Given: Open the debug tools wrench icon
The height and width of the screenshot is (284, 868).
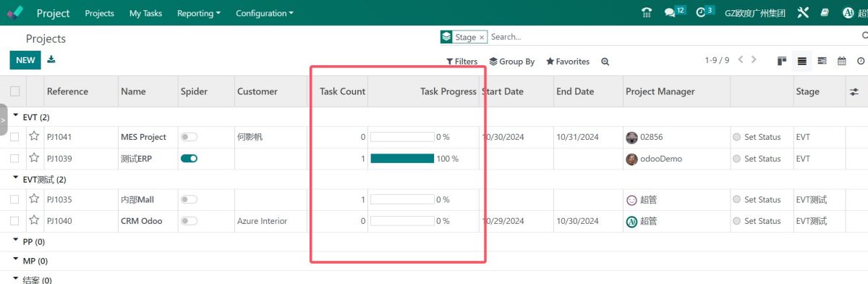Looking at the screenshot, I should [803, 12].
